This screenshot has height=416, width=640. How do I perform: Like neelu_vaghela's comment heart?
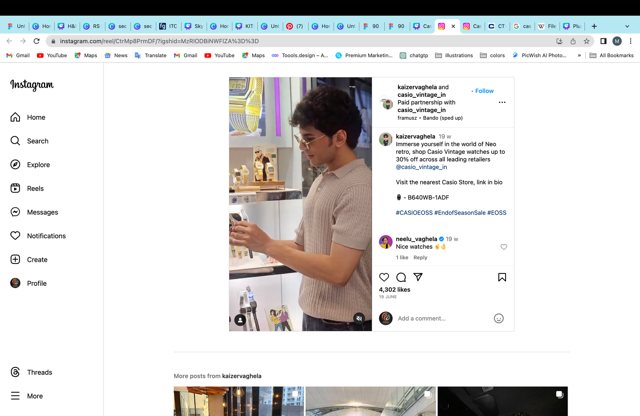pos(504,247)
